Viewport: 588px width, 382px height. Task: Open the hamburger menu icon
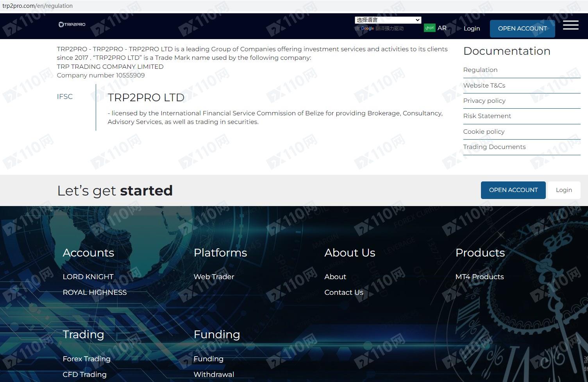pos(570,25)
